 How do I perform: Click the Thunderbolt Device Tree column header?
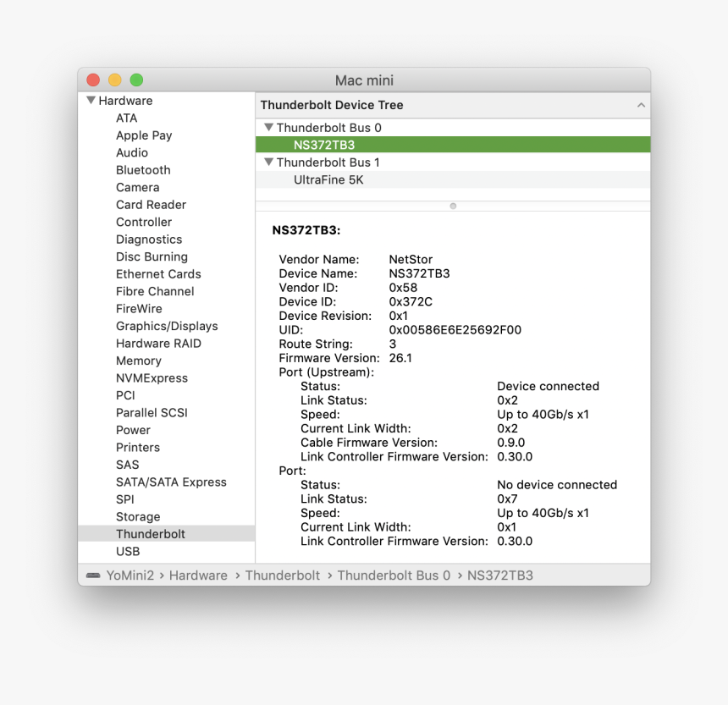coord(453,105)
